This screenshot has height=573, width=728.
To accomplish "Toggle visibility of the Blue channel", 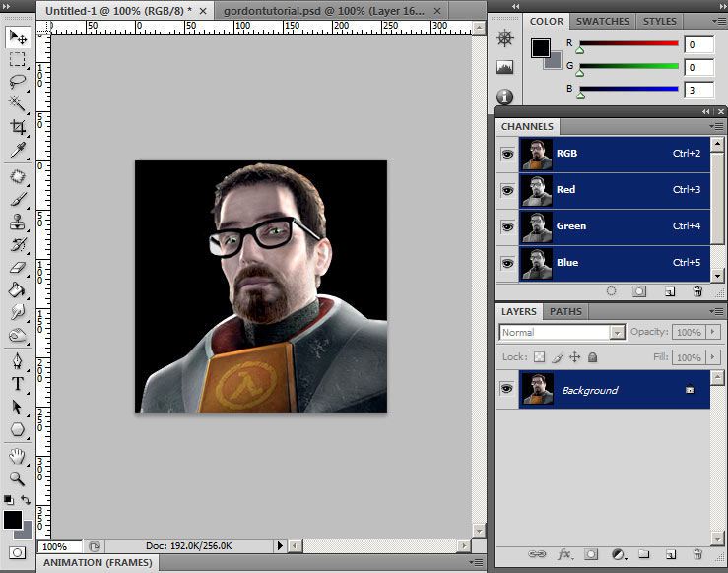I will click(507, 263).
